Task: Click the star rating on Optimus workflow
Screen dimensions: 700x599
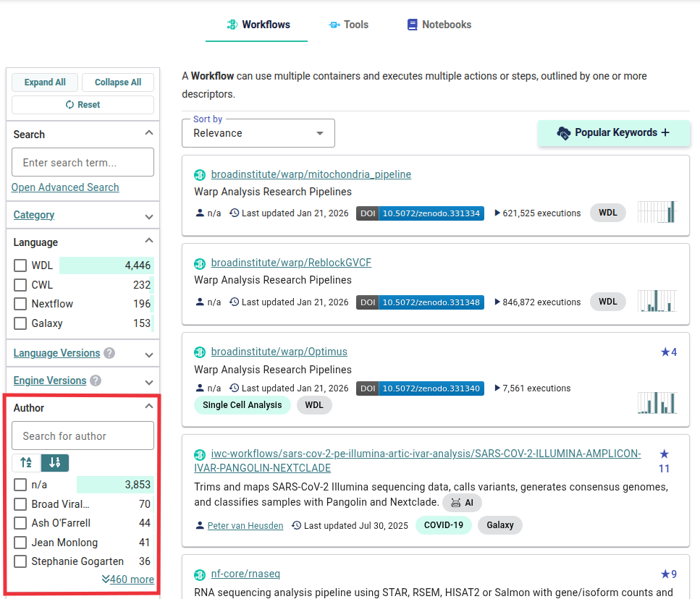Action: [x=667, y=352]
